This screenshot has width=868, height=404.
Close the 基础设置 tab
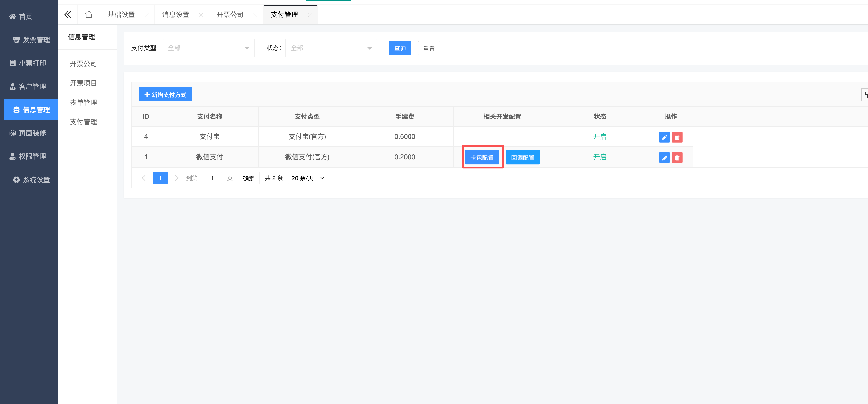tap(147, 15)
